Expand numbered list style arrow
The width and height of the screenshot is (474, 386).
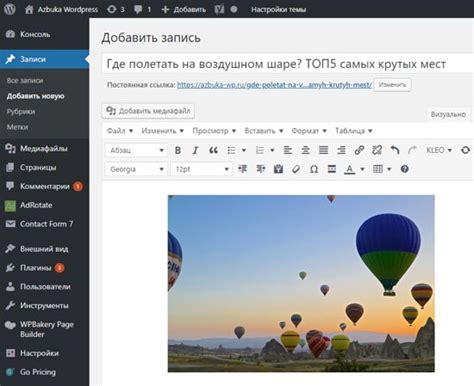point(272,150)
